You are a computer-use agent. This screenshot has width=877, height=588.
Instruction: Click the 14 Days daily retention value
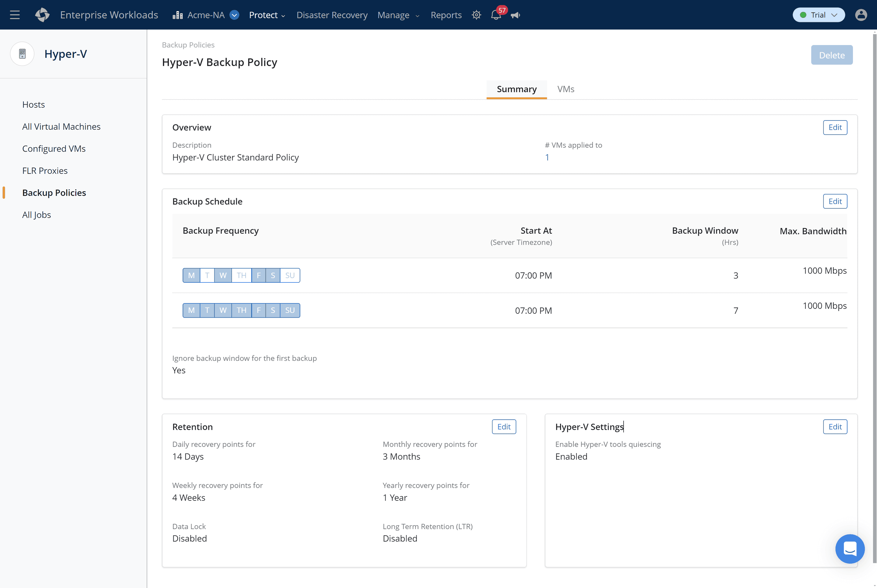[x=188, y=457]
